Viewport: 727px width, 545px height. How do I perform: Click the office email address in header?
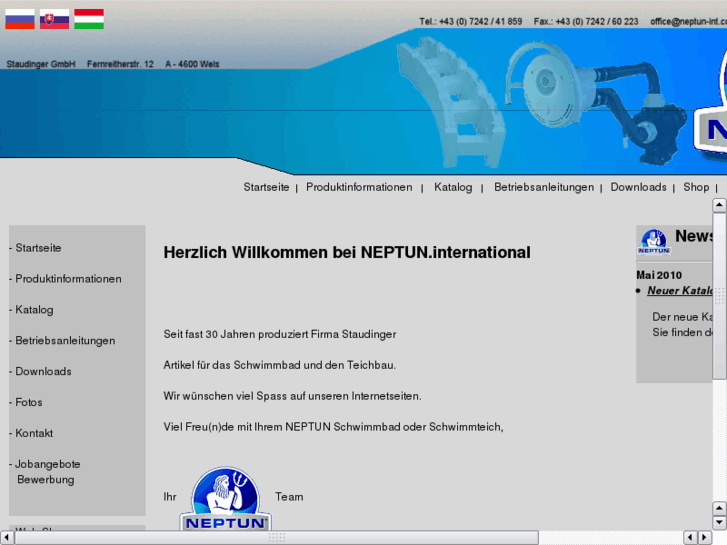coord(688,21)
